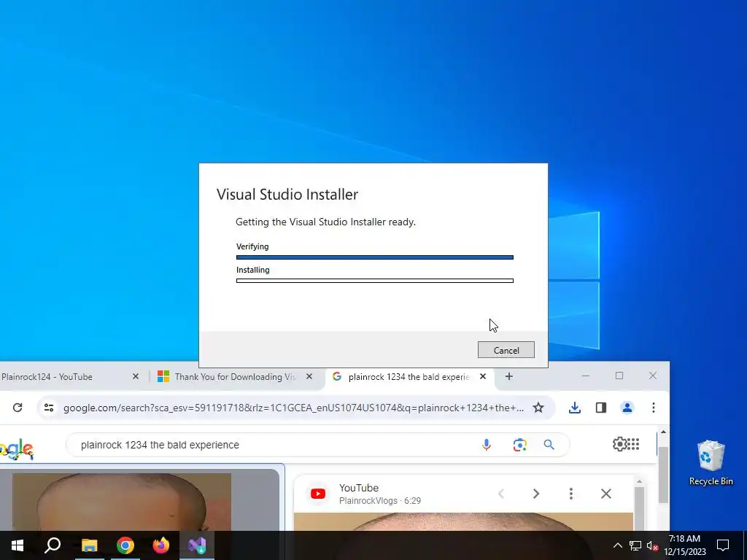The width and height of the screenshot is (747, 560).
Task: Open the bald head image result
Action: coord(122,502)
